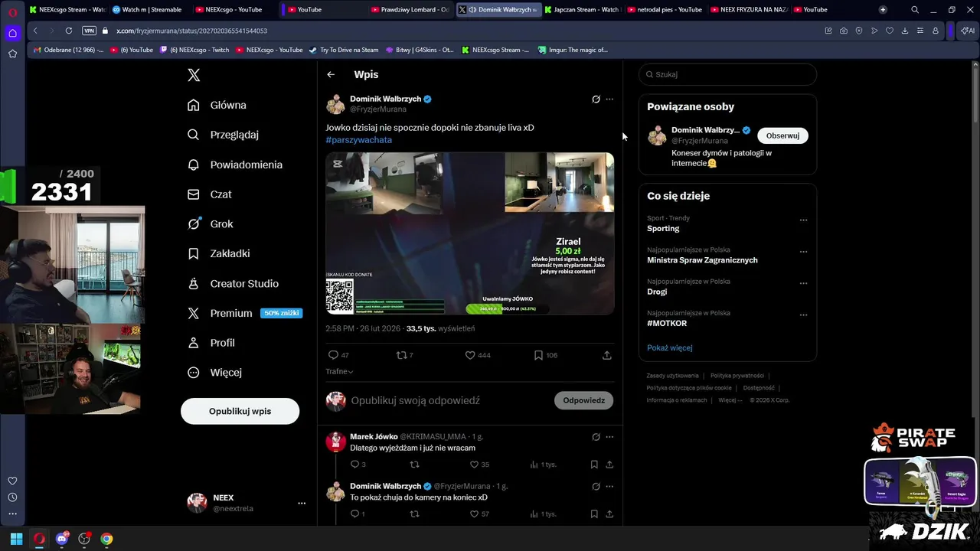Screen dimensions: 980x551
Task: Switch to Prawdziwy Lombard tab
Action: tap(411, 9)
